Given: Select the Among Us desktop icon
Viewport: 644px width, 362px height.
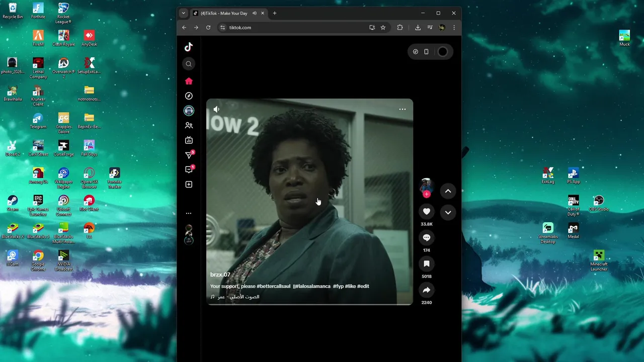Looking at the screenshot, I should [38, 176].
